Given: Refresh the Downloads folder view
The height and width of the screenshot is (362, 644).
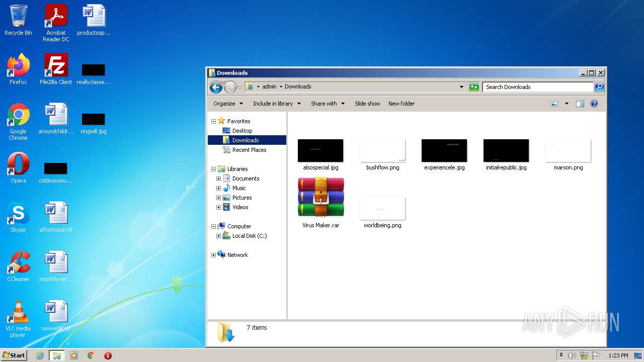Looking at the screenshot, I should (x=474, y=87).
